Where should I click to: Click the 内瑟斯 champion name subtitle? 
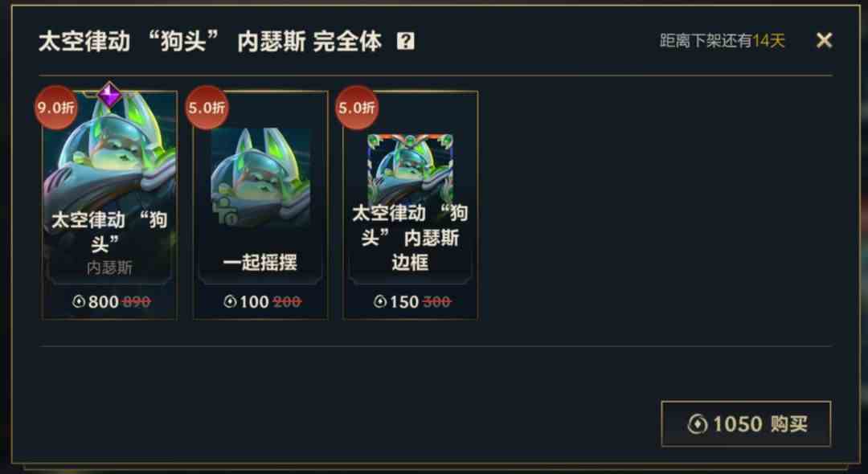[x=109, y=268]
